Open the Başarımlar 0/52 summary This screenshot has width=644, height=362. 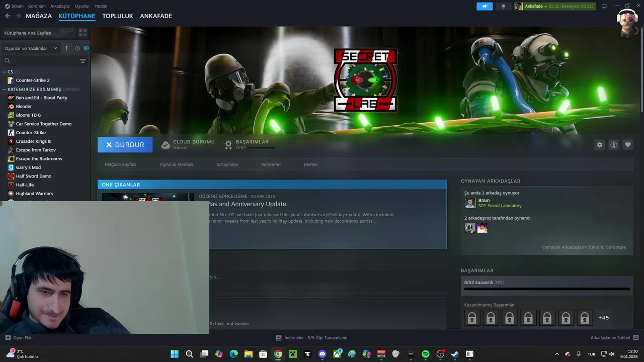pos(250,145)
